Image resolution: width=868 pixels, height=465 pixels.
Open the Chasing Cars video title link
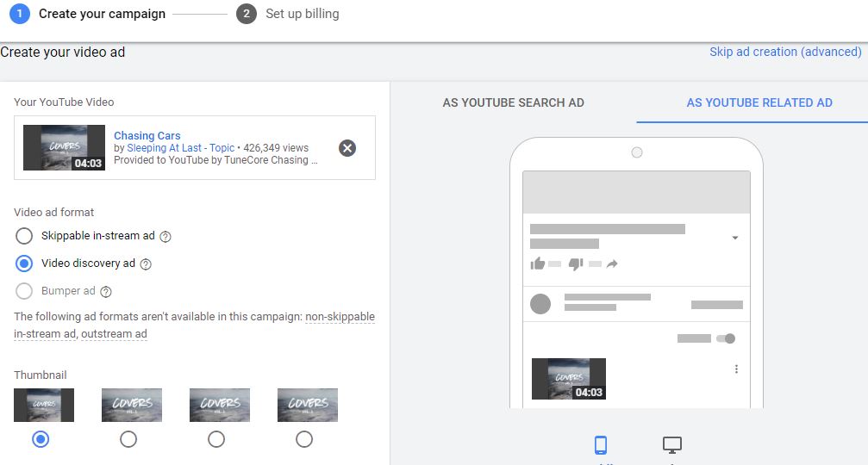tap(147, 135)
